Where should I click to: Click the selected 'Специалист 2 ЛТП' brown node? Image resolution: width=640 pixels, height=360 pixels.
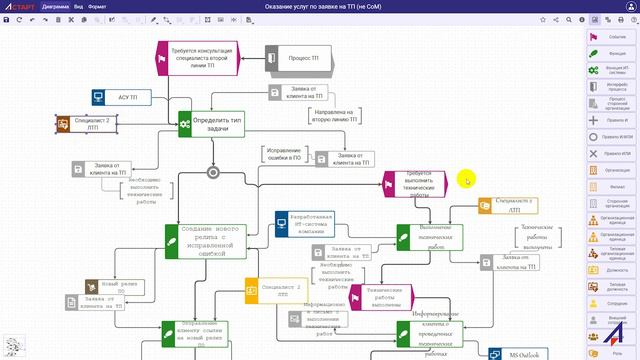pyautogui.click(x=87, y=124)
